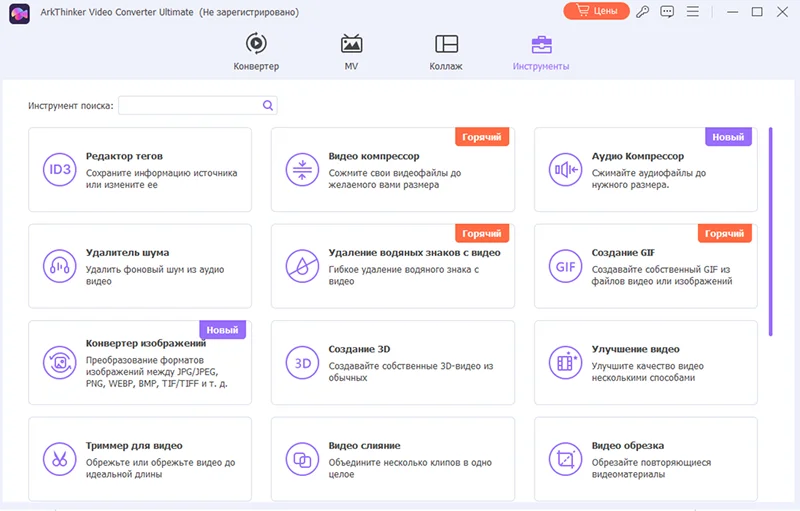Click description 'Создавайте собственные 3D-видео из обычных'
The width and height of the screenshot is (800, 511).
(411, 371)
